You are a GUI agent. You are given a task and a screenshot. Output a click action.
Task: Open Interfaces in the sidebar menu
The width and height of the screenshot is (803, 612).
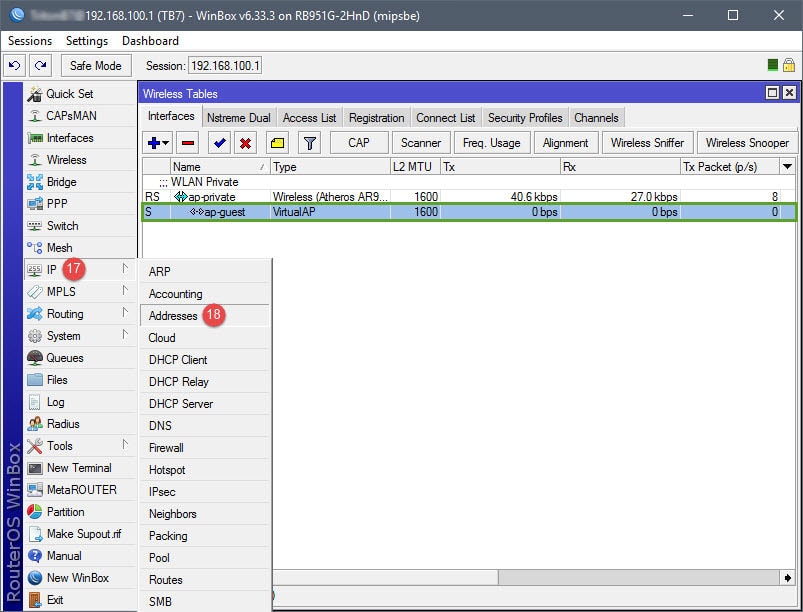[x=80, y=138]
